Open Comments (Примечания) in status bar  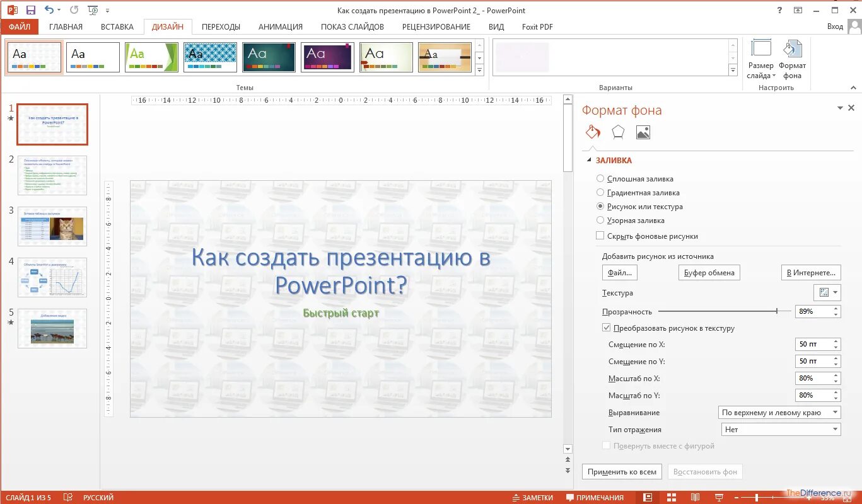click(595, 498)
